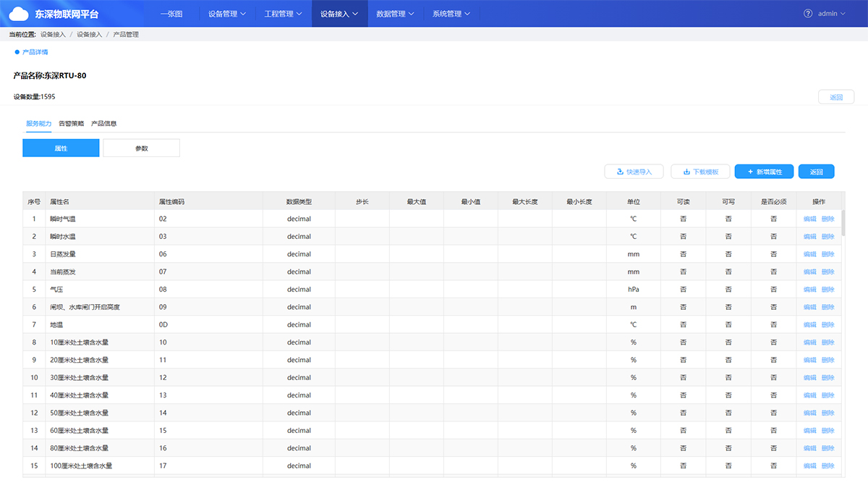Screen dimensions: 868x488
Task: Click the 是否必须 column header
Action: coord(773,201)
